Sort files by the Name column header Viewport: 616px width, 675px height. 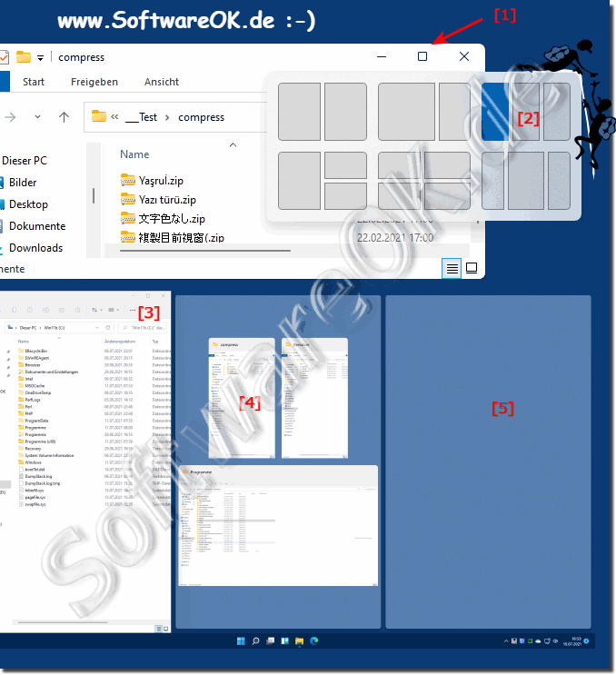[x=134, y=154]
